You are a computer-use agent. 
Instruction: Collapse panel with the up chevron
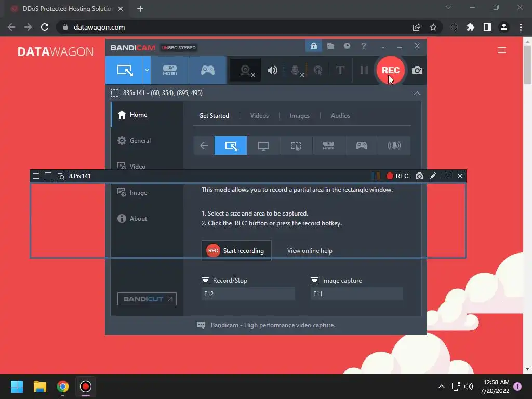tap(417, 93)
